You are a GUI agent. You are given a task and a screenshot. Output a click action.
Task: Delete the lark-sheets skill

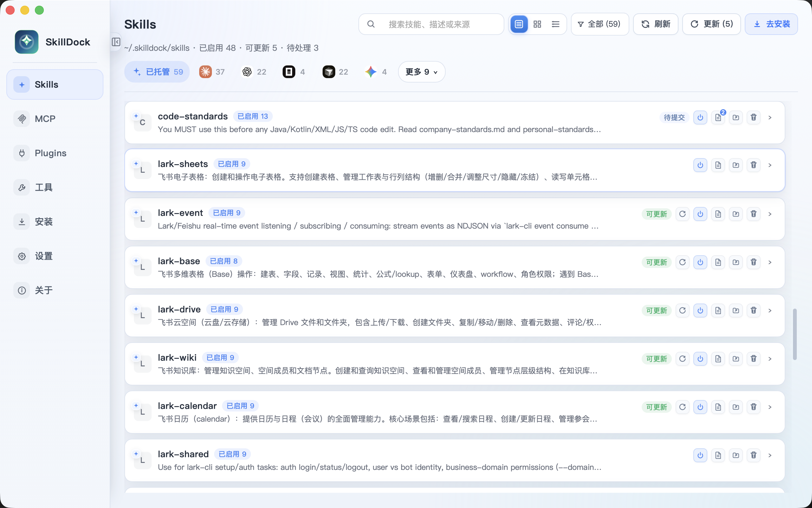point(754,165)
